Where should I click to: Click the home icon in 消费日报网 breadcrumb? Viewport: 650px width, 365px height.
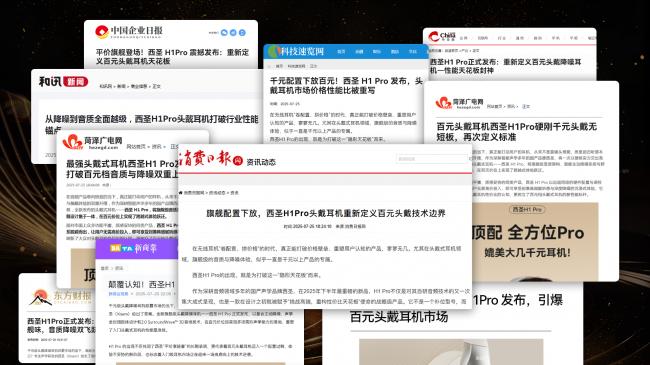coord(181,192)
